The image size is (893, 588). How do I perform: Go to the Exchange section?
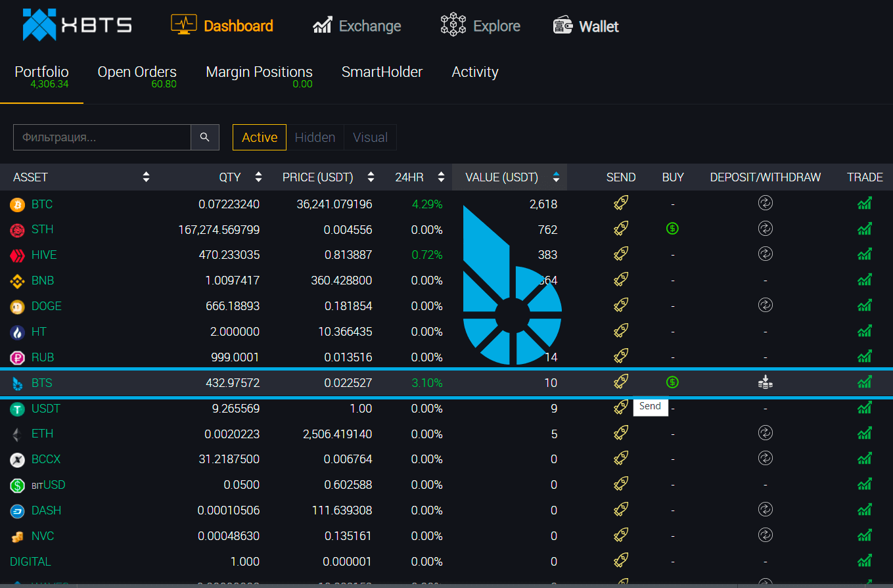point(357,26)
